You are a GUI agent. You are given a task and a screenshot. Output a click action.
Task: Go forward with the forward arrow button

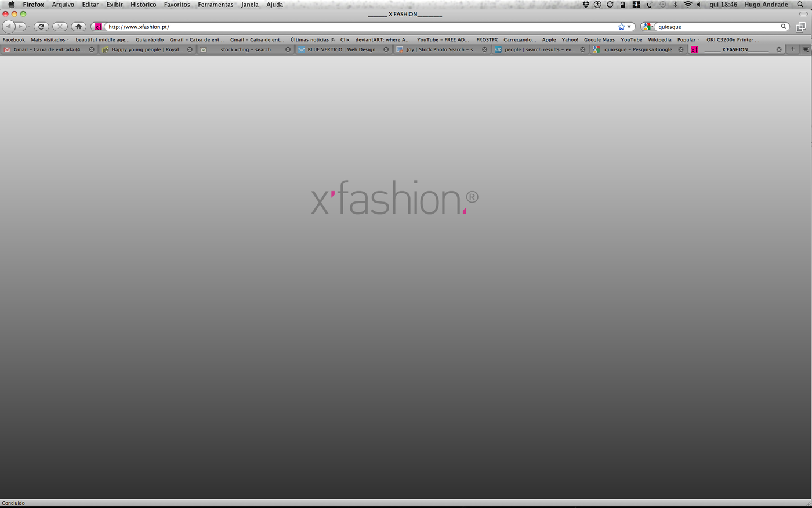pos(20,27)
